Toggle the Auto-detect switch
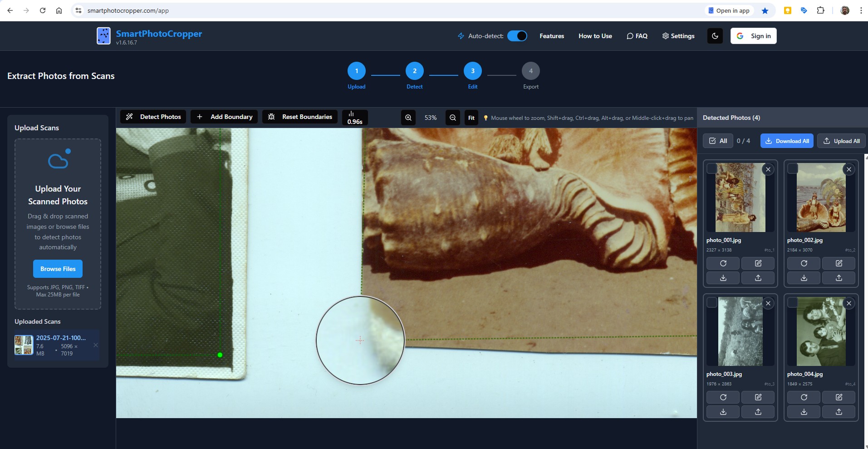Viewport: 868px width, 449px height. (517, 35)
